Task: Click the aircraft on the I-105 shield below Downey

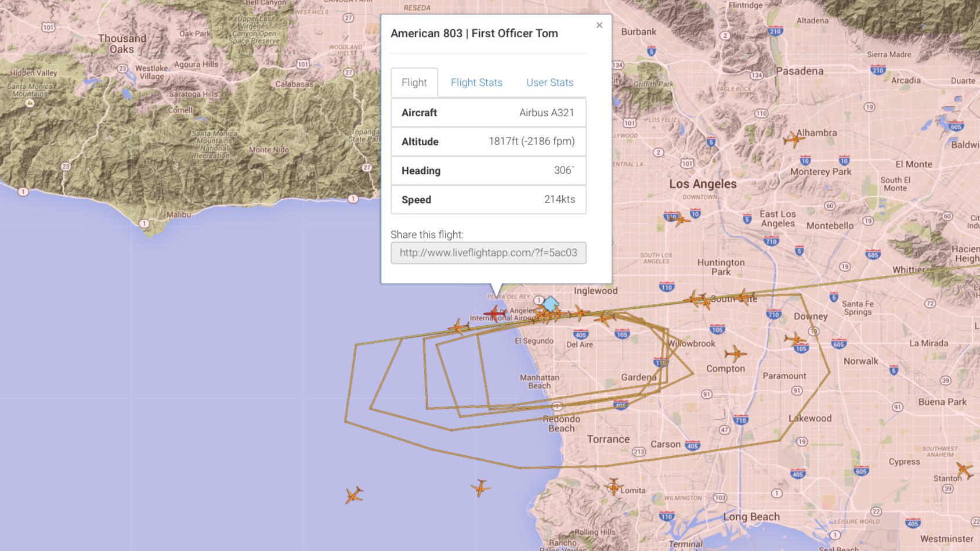Action: click(795, 340)
